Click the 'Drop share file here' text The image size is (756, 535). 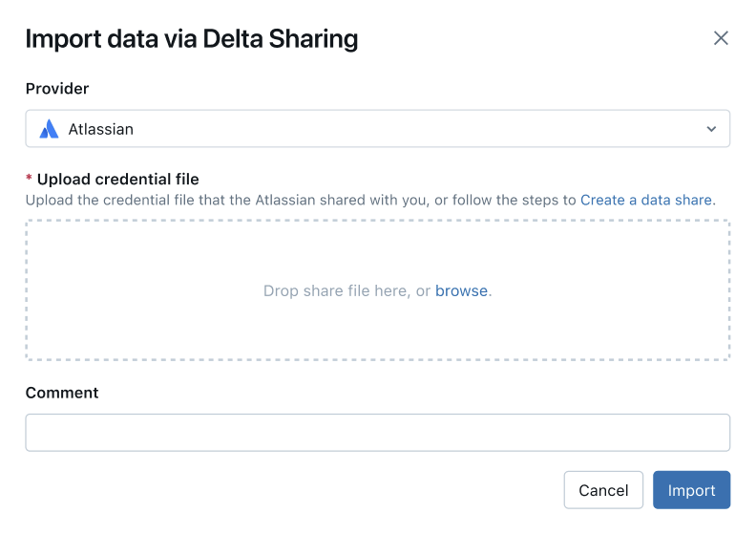(x=334, y=290)
